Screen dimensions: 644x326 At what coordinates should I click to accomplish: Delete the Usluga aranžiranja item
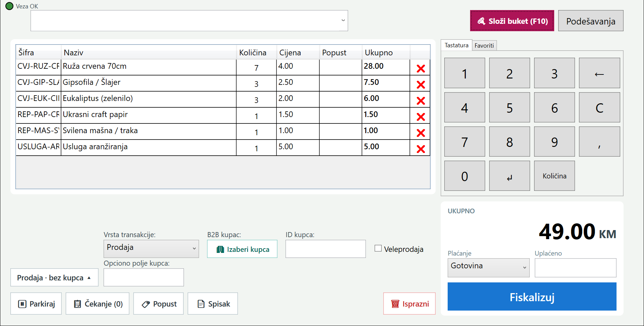[x=421, y=149]
